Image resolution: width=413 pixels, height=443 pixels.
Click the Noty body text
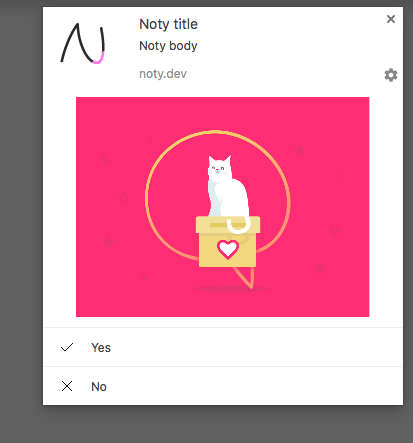[x=168, y=46]
